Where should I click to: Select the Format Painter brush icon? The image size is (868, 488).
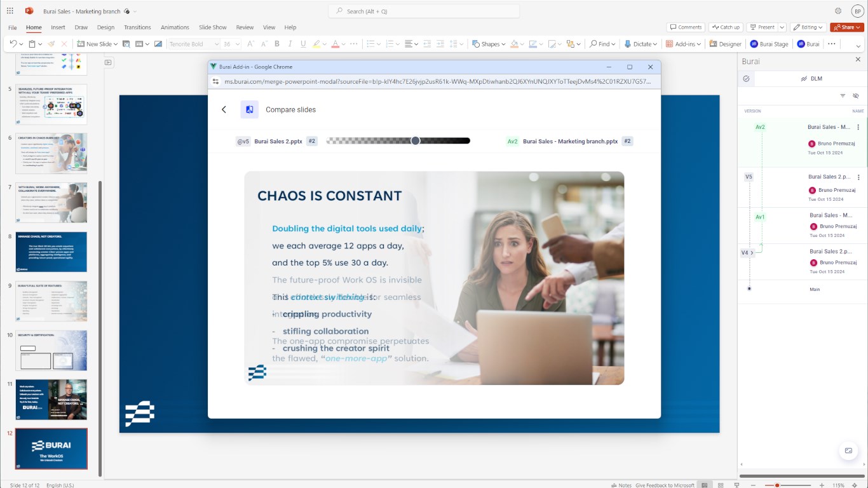[x=51, y=44]
